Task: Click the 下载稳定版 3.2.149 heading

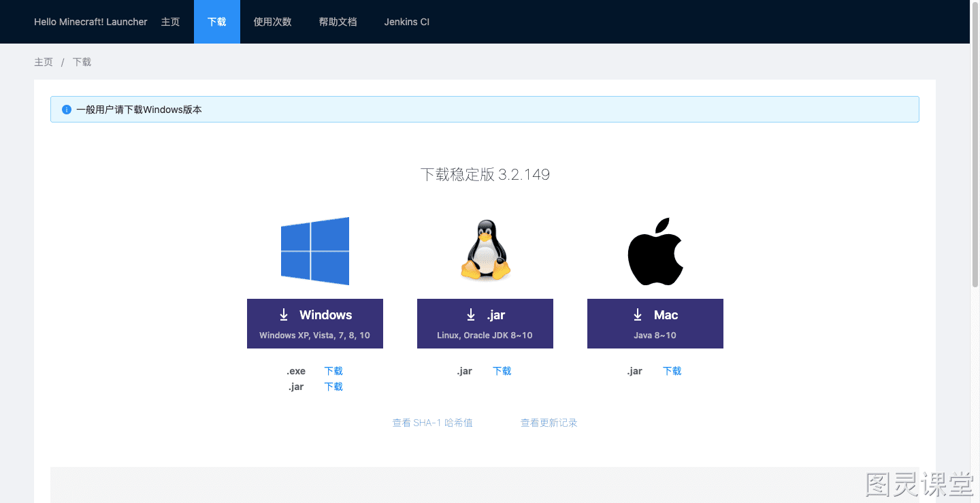Action: click(485, 174)
